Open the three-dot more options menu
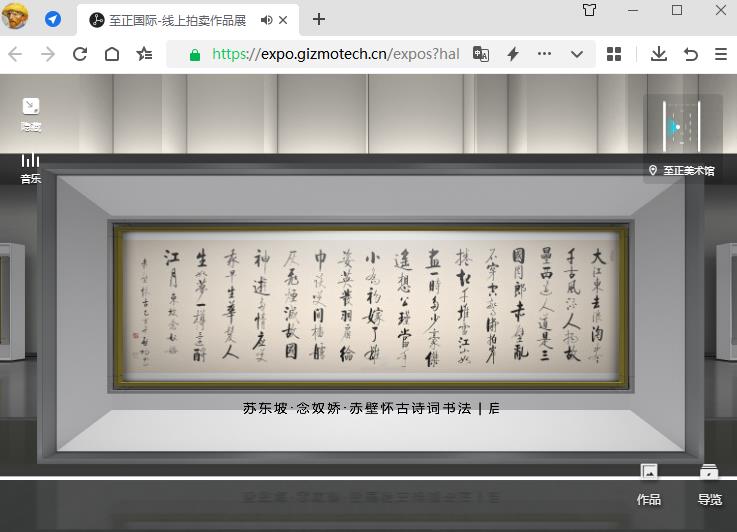 coord(545,54)
